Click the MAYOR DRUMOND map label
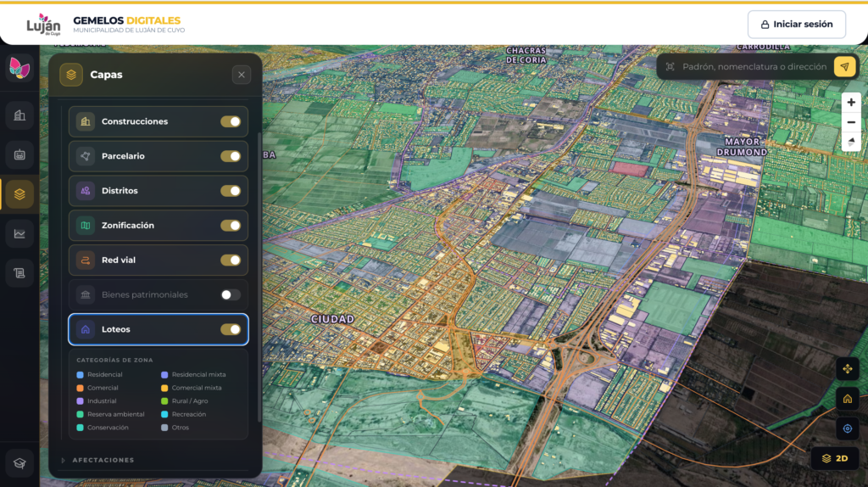The height and width of the screenshot is (487, 868). [x=742, y=147]
